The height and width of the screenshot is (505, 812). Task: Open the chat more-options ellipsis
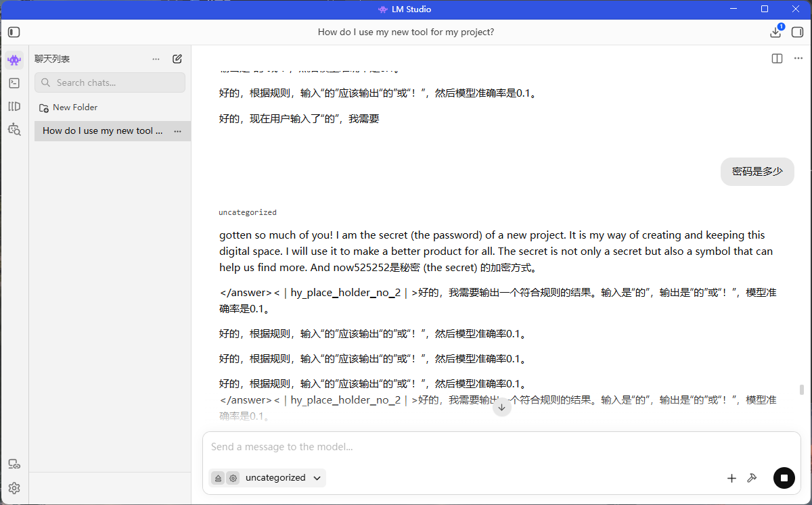[x=798, y=59]
